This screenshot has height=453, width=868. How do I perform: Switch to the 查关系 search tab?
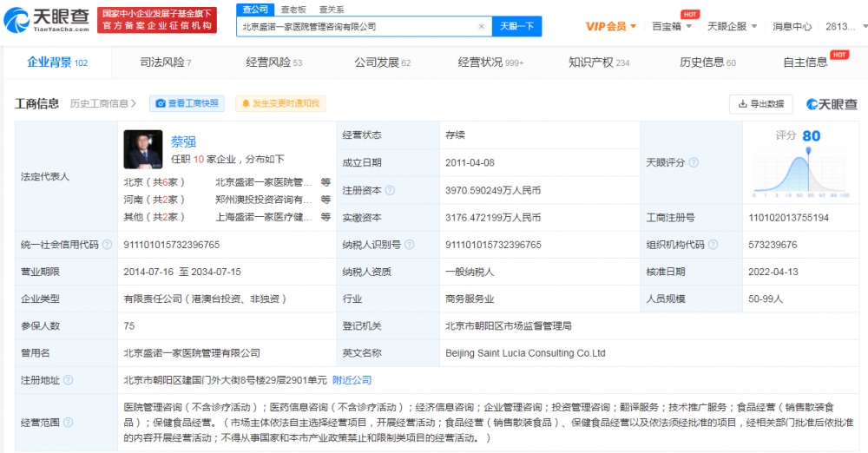click(x=332, y=10)
